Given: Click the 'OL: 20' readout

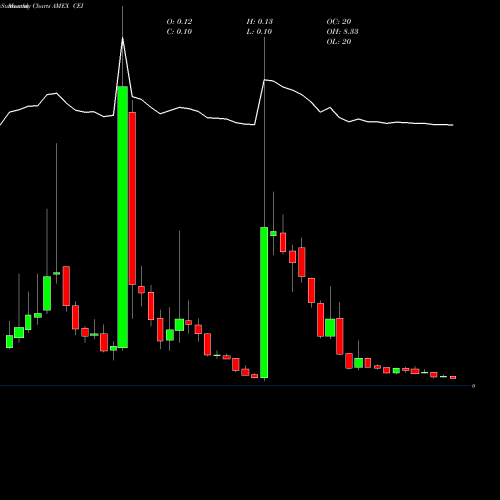Looking at the screenshot, I should click(339, 42).
